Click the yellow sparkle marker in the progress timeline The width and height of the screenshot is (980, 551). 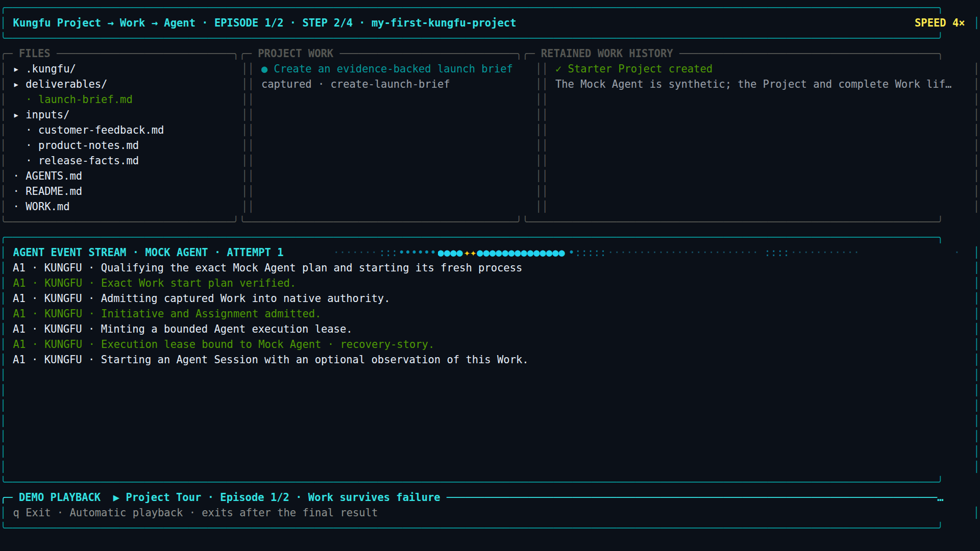[470, 253]
